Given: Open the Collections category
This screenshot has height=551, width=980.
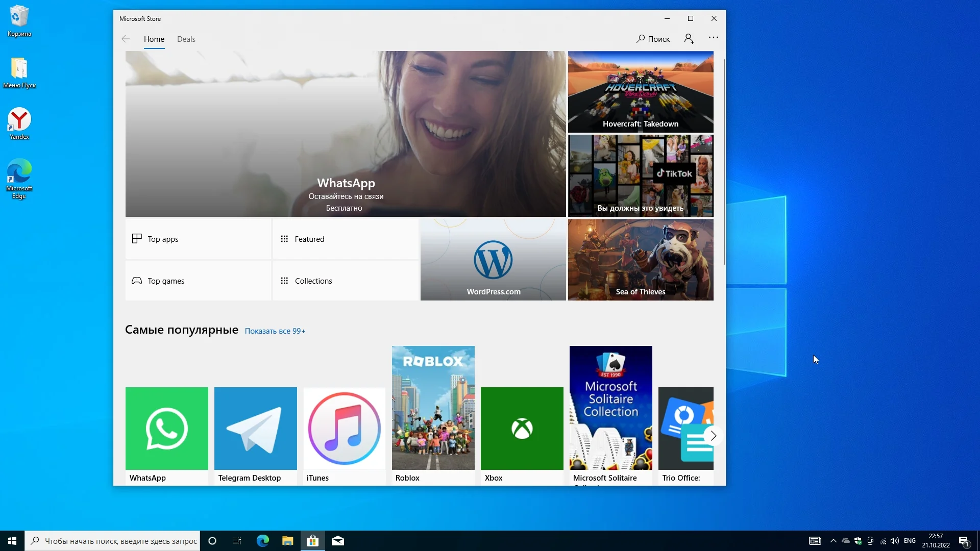Looking at the screenshot, I should pyautogui.click(x=346, y=281).
